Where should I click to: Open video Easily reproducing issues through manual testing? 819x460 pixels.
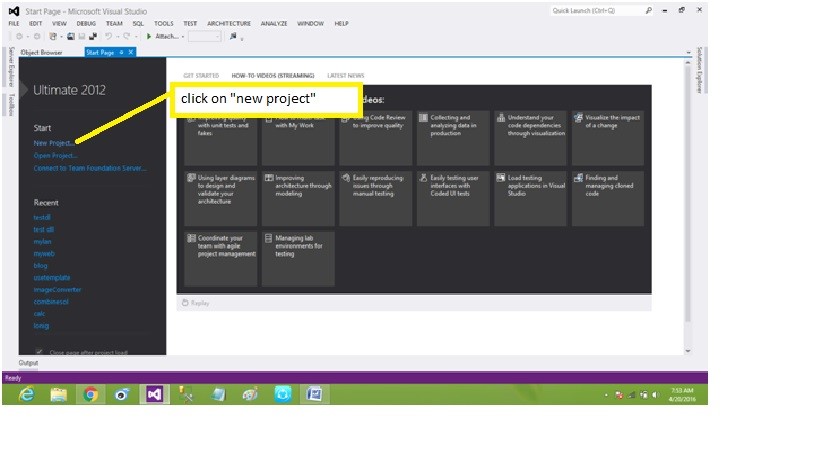pyautogui.click(x=376, y=198)
